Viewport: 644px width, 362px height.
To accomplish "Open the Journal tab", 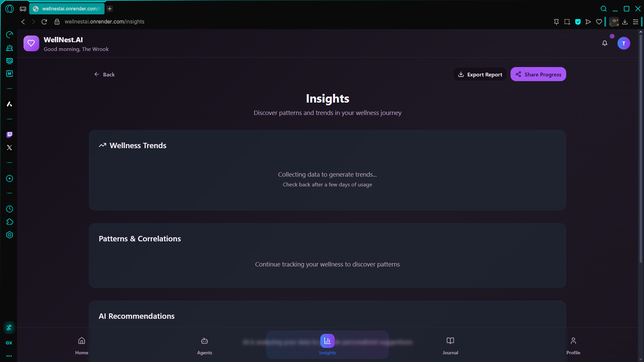I will point(450,345).
